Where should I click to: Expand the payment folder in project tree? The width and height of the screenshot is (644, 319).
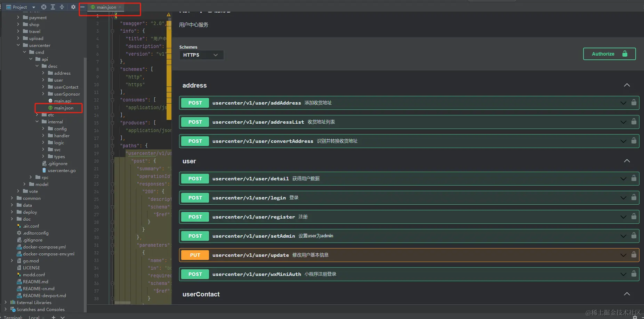click(18, 17)
